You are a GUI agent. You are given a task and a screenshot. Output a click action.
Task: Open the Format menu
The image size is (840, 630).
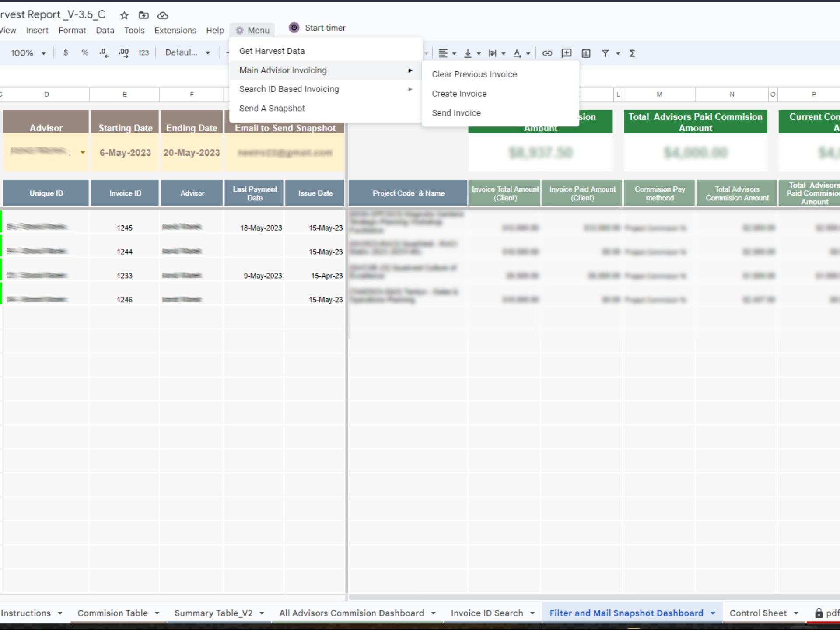pyautogui.click(x=72, y=30)
